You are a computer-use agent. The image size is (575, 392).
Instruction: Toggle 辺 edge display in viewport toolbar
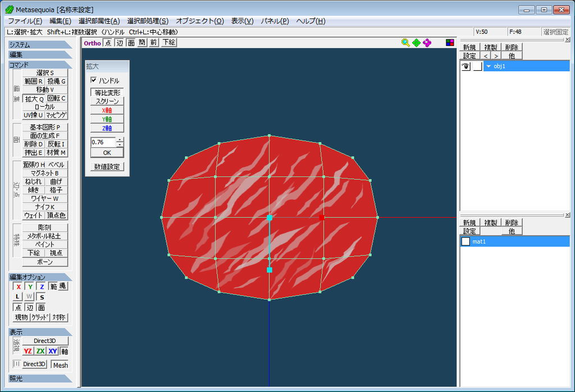click(120, 43)
